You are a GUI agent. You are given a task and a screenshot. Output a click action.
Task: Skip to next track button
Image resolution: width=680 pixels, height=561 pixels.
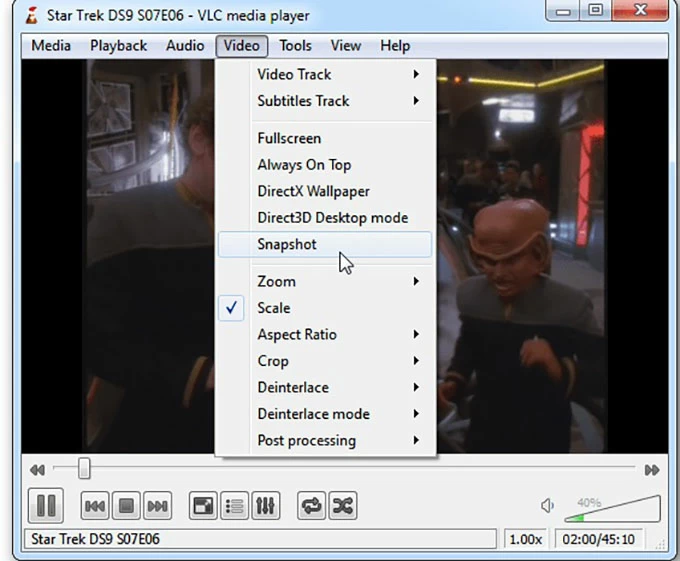pyautogui.click(x=157, y=507)
